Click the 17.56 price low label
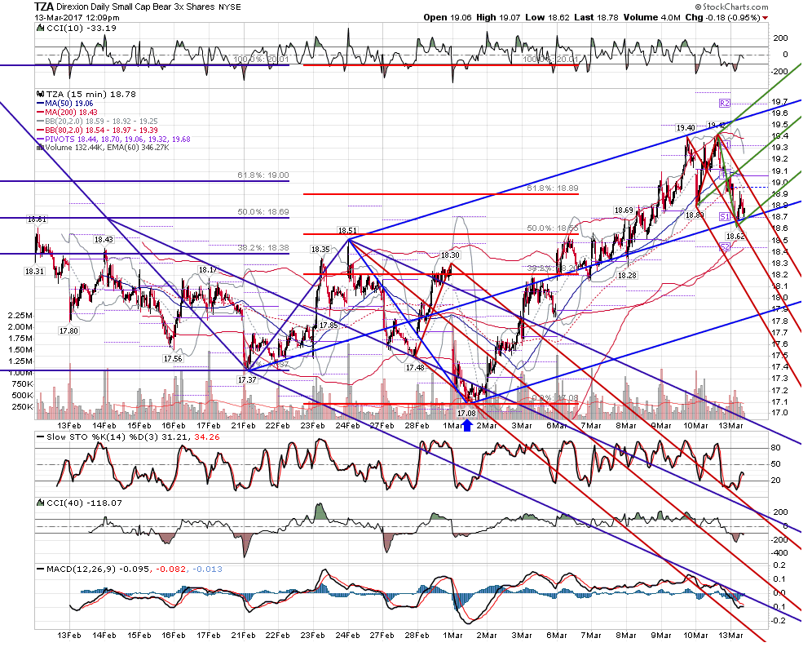 (x=173, y=359)
